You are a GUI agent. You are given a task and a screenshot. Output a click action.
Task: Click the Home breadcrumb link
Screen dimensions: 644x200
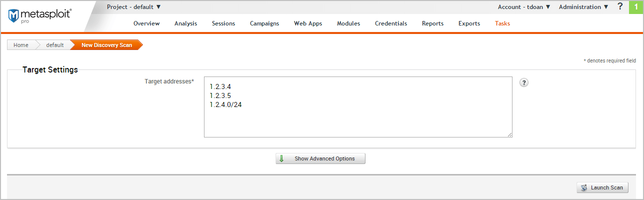21,45
